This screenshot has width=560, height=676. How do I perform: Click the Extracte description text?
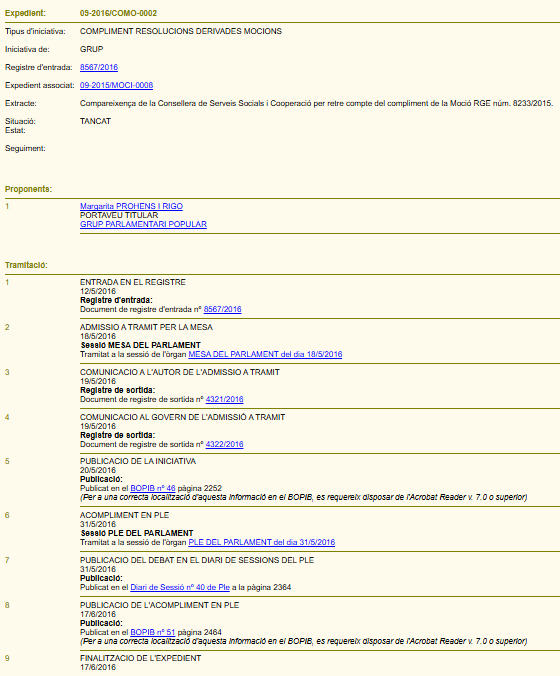pyautogui.click(x=316, y=103)
